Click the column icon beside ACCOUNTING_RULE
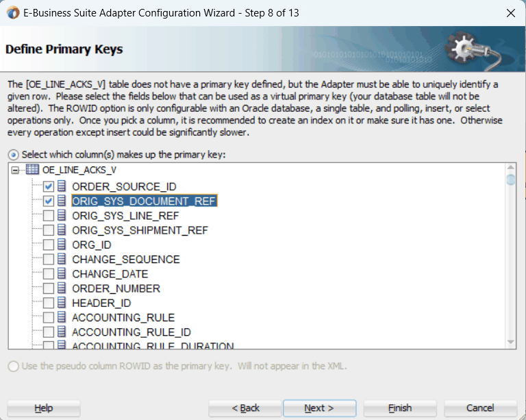The width and height of the screenshot is (526, 420). 62,317
